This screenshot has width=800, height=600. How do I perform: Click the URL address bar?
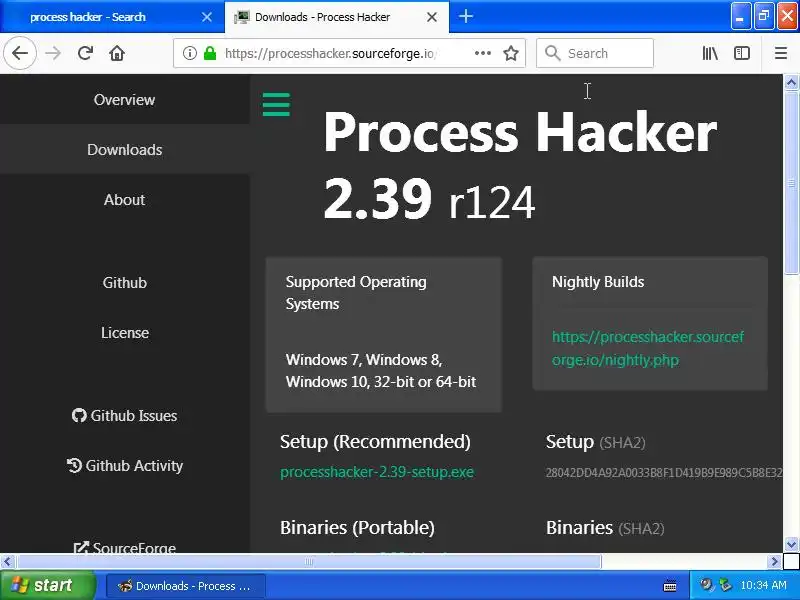point(331,53)
